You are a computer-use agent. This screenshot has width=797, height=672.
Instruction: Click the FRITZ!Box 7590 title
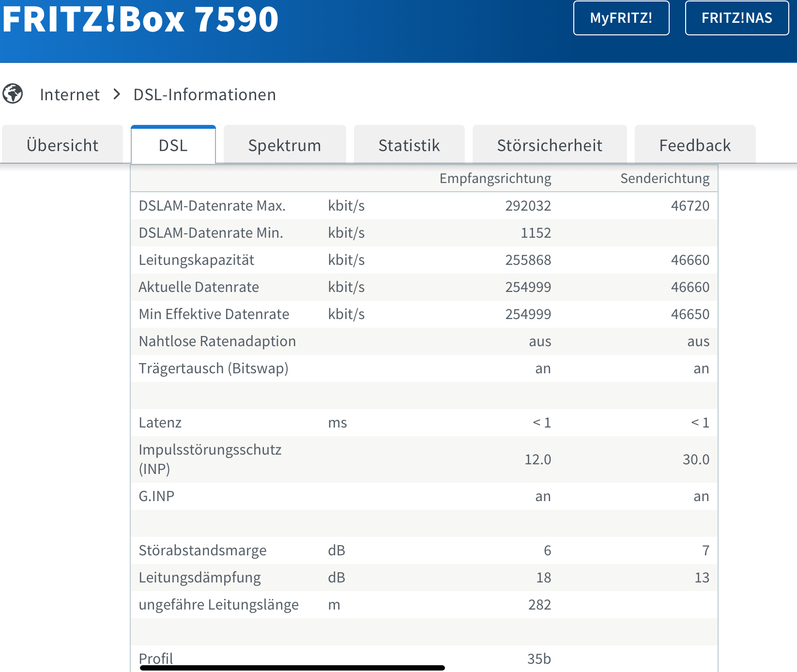coord(140,19)
